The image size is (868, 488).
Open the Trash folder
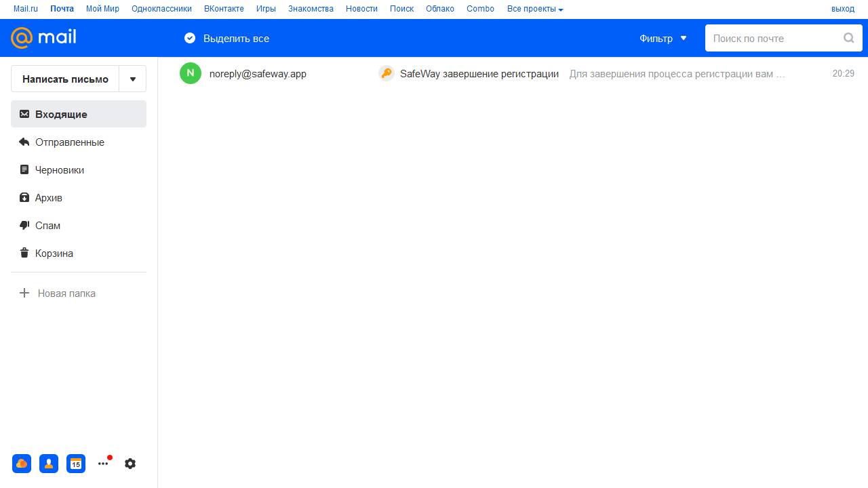tap(54, 253)
